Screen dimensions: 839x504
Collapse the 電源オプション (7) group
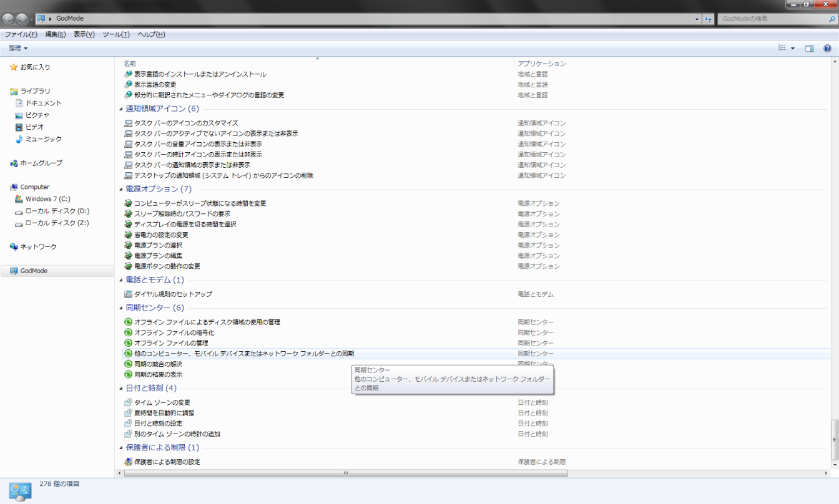[120, 189]
